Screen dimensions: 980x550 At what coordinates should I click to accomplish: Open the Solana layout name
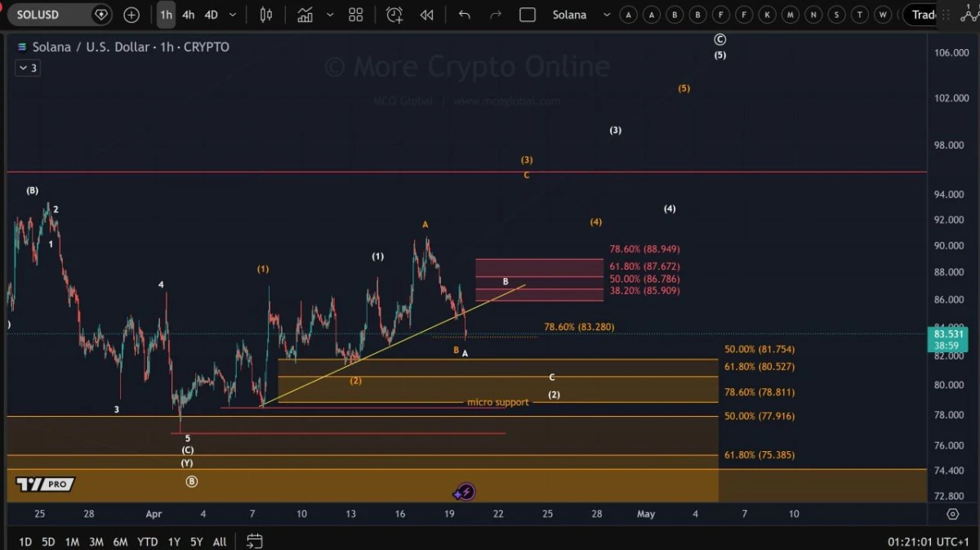pyautogui.click(x=569, y=15)
